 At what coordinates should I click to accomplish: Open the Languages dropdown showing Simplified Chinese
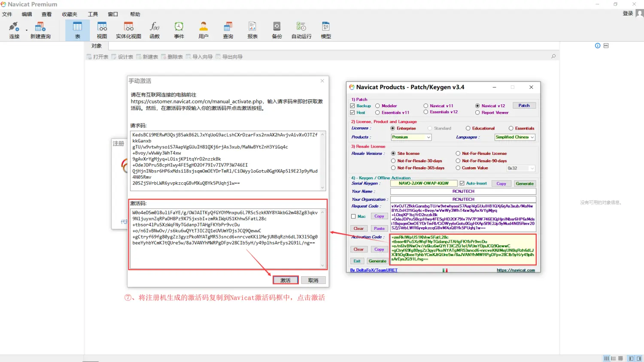coord(515,137)
